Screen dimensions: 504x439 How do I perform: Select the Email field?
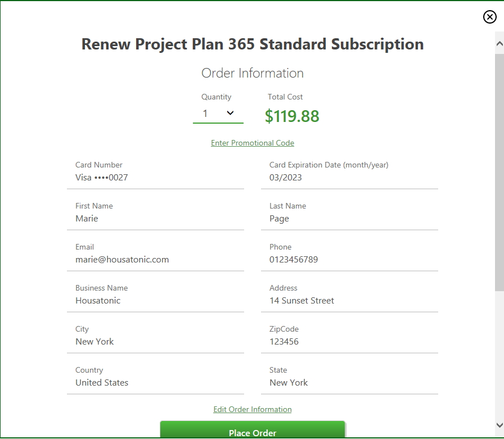(x=155, y=255)
